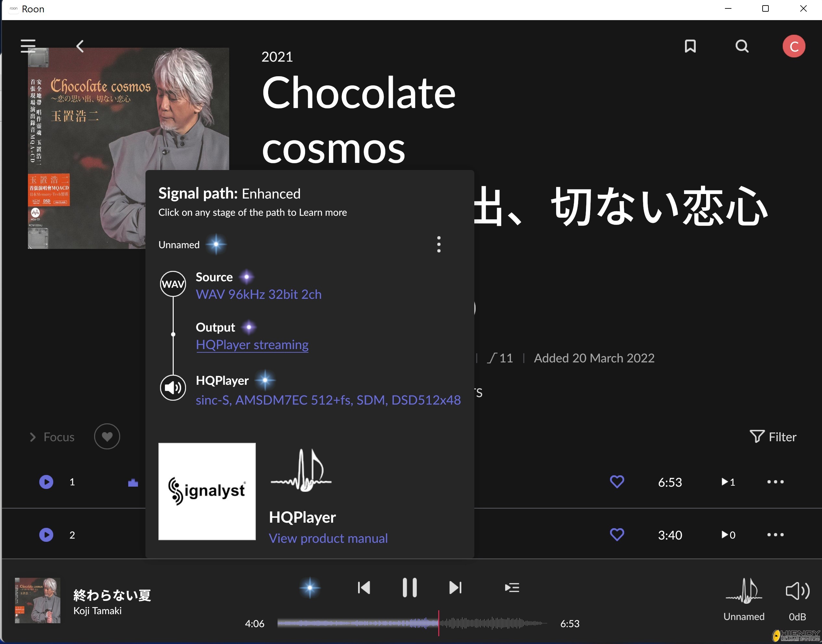Expand the Focus section

tap(52, 437)
